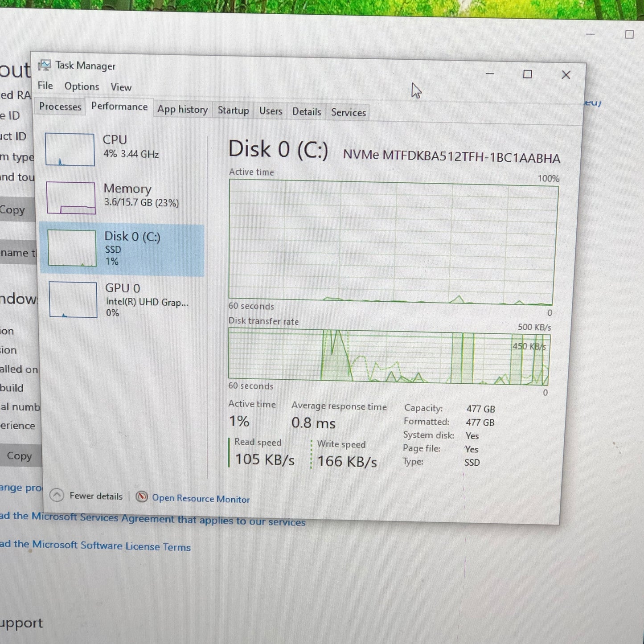Select the Performance tab

[x=119, y=107]
